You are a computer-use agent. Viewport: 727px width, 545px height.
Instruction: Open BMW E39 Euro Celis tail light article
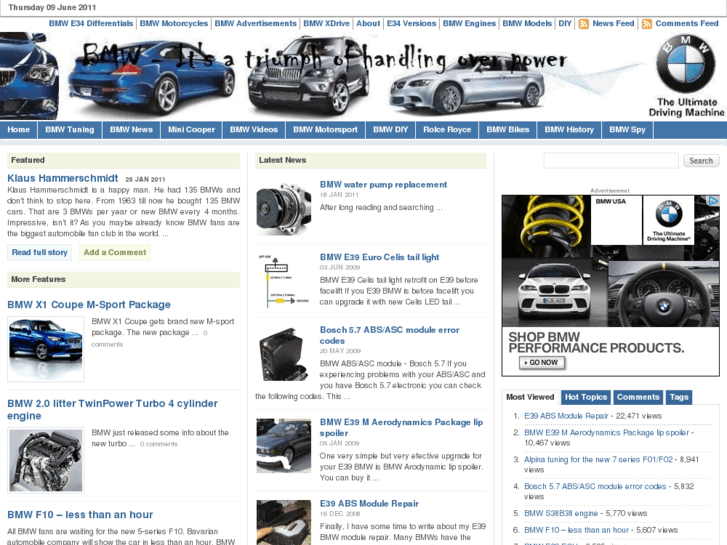379,257
